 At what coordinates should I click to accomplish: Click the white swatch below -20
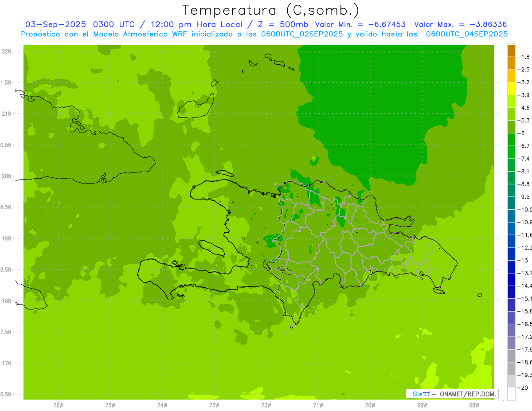point(511,394)
